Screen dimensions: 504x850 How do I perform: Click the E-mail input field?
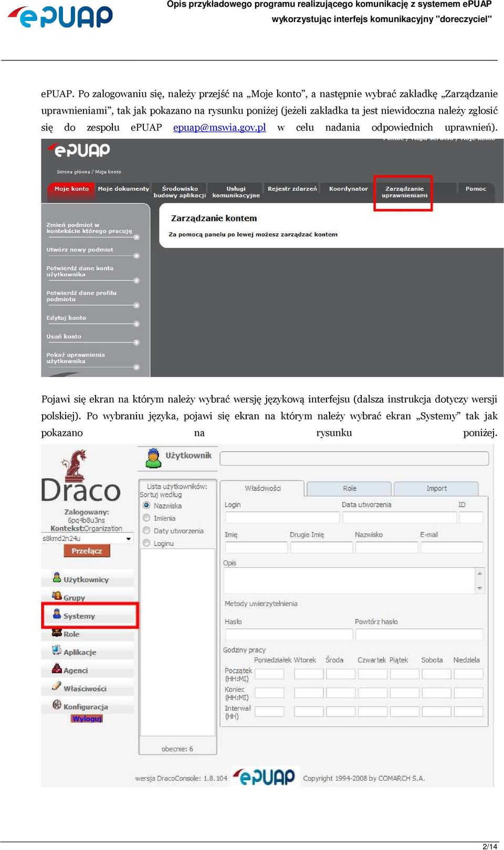click(x=451, y=548)
